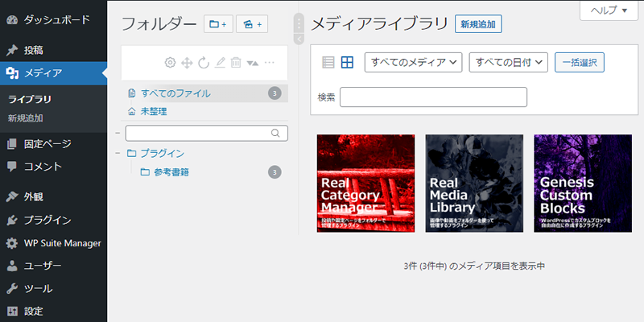
Task: Click the folder search magnifier icon
Action: click(275, 133)
